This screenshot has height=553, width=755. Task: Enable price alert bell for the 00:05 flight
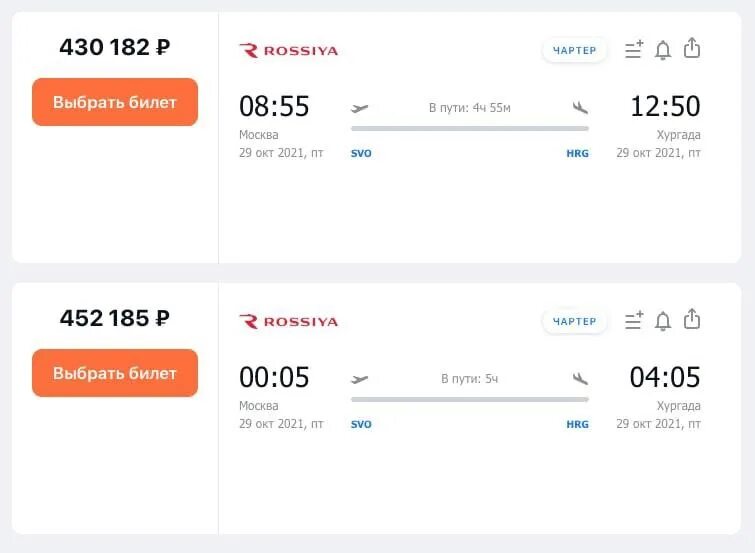(x=663, y=321)
